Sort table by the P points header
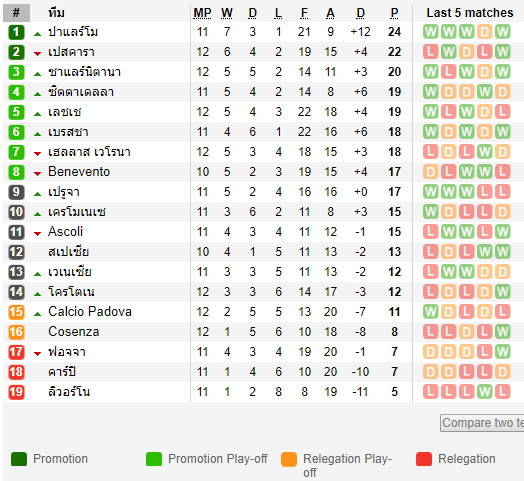 click(394, 13)
